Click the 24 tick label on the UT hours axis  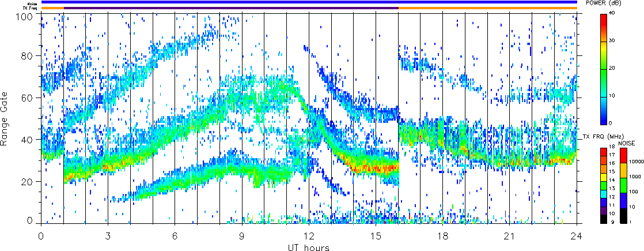pos(577,236)
